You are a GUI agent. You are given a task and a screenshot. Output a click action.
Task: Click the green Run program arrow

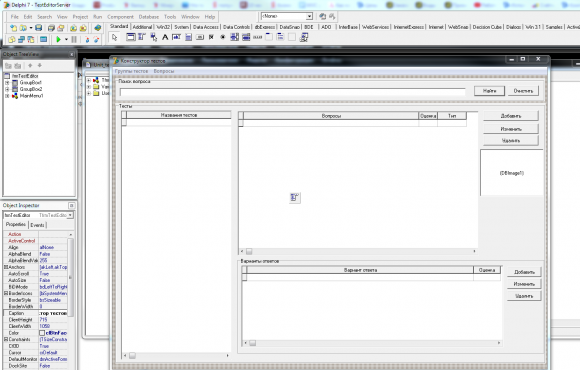(58, 39)
